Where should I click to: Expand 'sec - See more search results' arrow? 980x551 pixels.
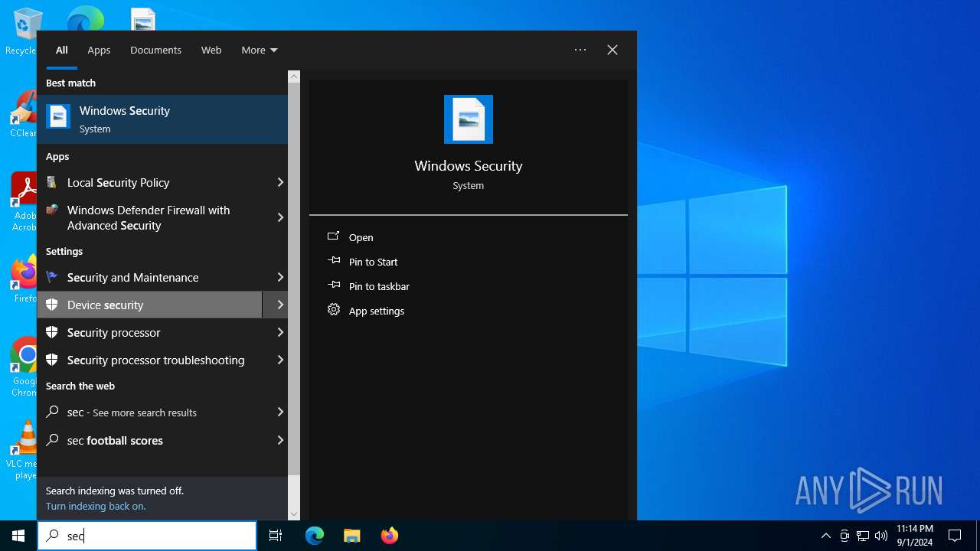click(x=280, y=412)
